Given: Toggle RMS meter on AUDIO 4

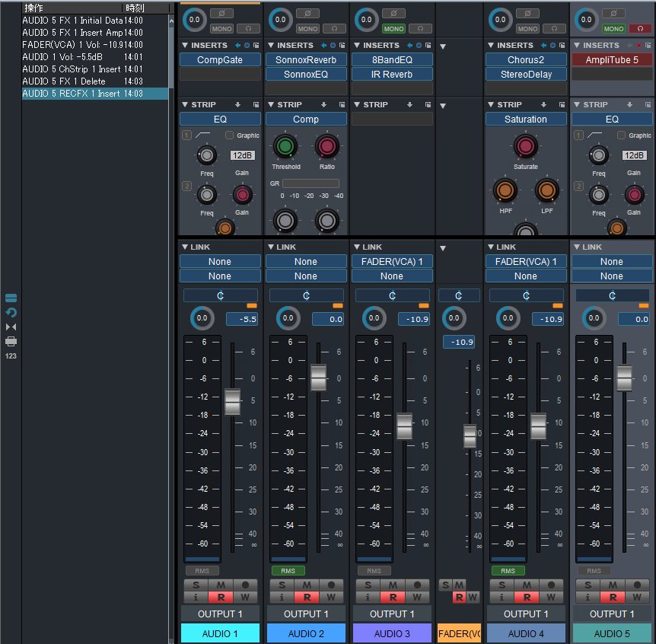Looking at the screenshot, I should click(x=507, y=570).
